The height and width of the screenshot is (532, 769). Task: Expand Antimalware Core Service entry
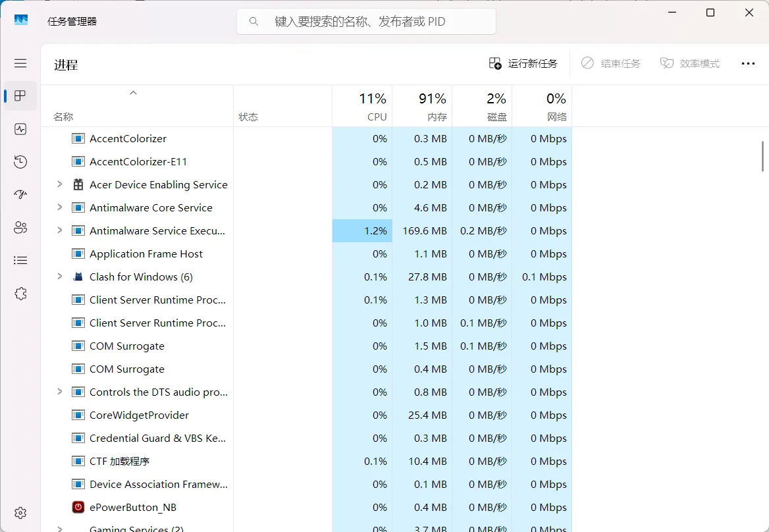pyautogui.click(x=59, y=207)
